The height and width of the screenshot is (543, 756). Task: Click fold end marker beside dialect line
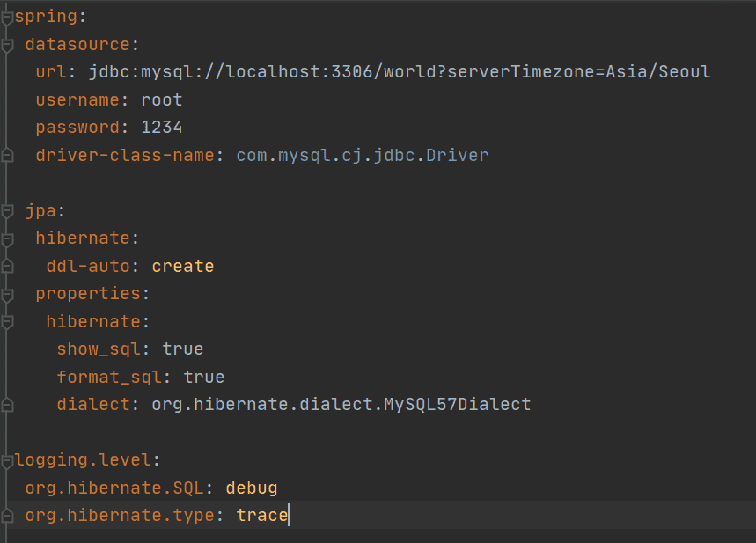coord(7,405)
